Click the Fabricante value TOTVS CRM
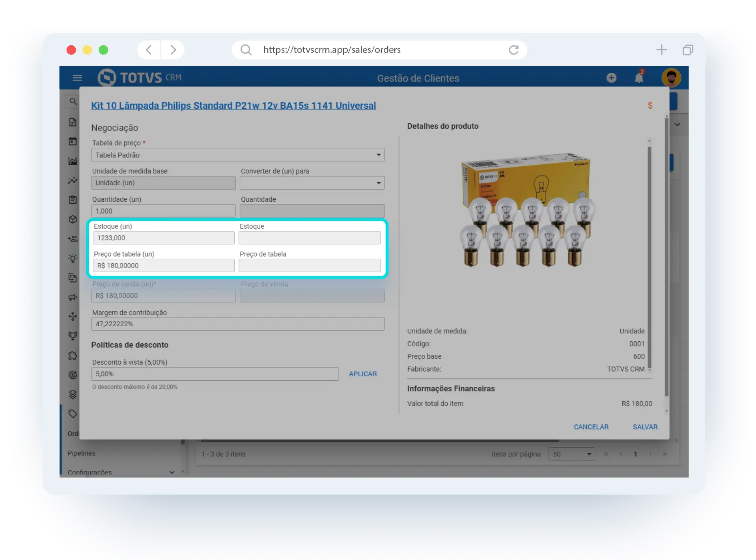 [x=626, y=369]
